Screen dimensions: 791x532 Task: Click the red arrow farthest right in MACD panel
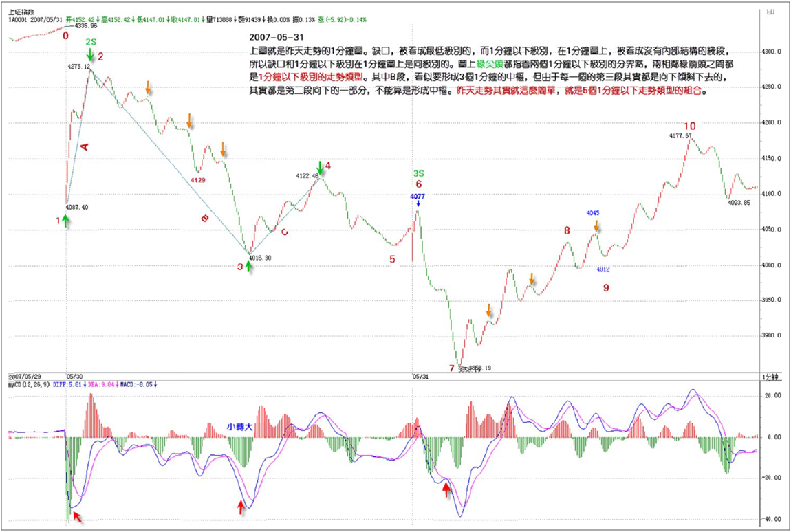click(x=447, y=489)
